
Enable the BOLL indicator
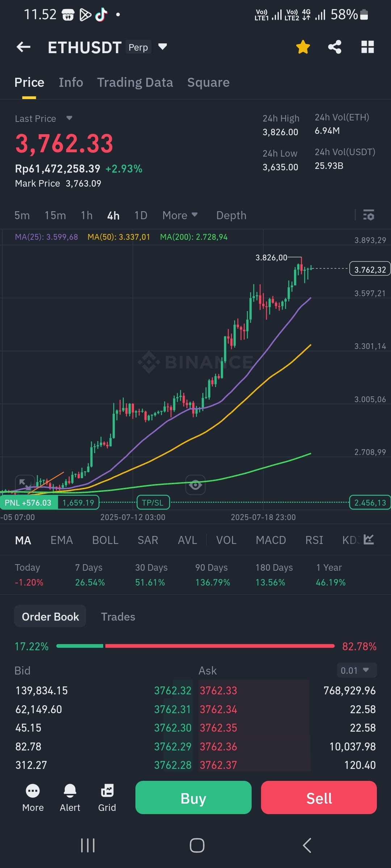click(x=105, y=540)
